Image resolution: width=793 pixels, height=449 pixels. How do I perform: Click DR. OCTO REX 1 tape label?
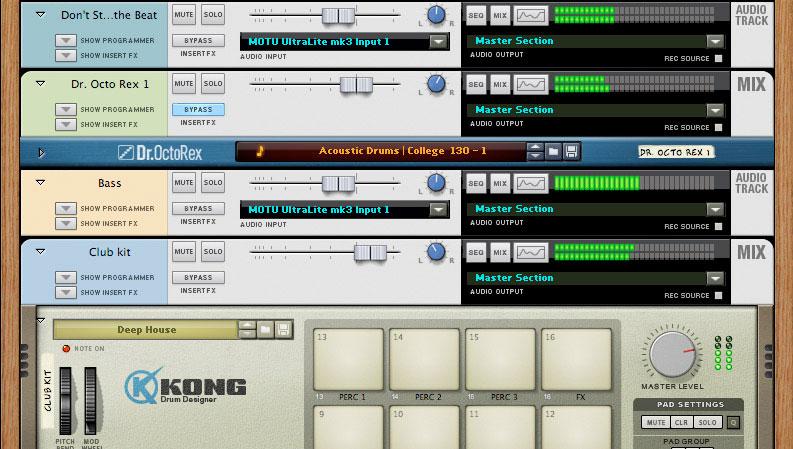(676, 152)
